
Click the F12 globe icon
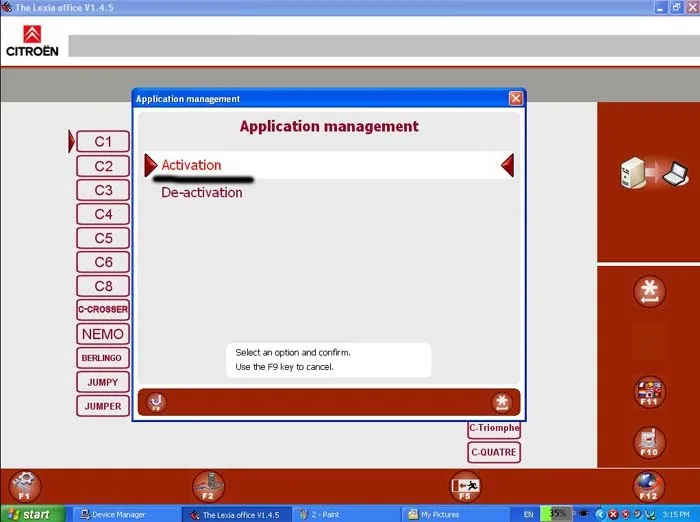pos(649,486)
